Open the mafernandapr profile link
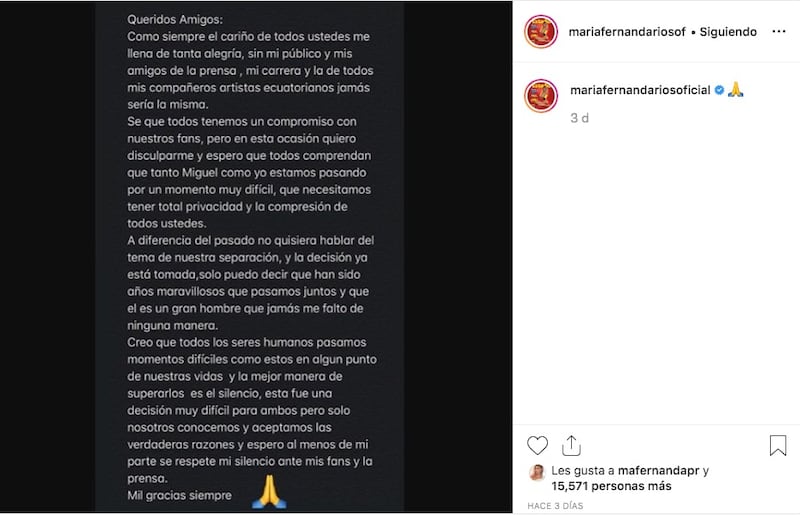 click(659, 471)
